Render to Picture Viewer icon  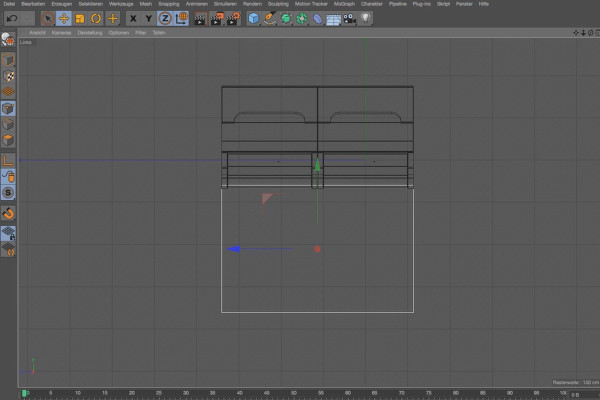(217, 18)
